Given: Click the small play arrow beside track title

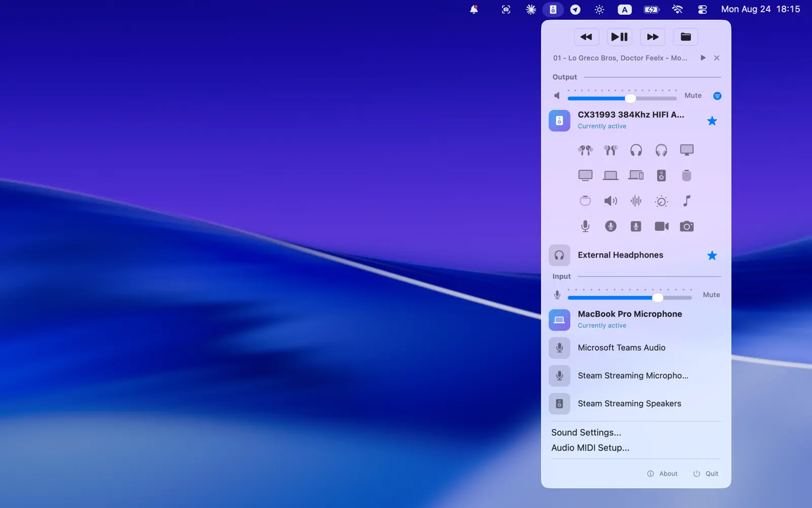Looking at the screenshot, I should [703, 58].
